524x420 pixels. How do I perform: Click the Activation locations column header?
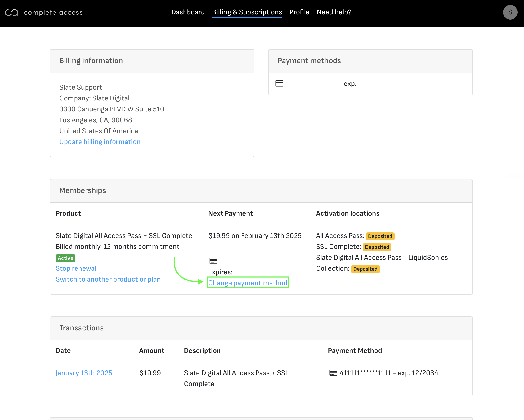(348, 213)
